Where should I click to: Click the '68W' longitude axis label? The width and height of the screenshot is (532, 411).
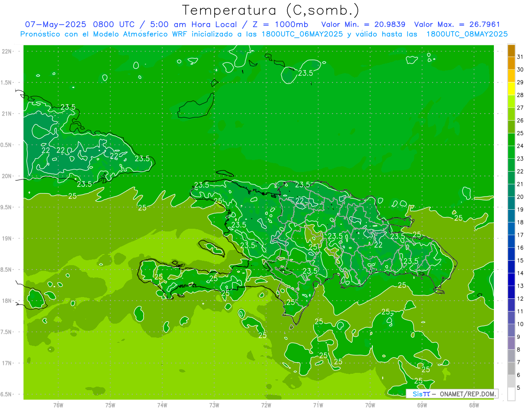click(474, 405)
